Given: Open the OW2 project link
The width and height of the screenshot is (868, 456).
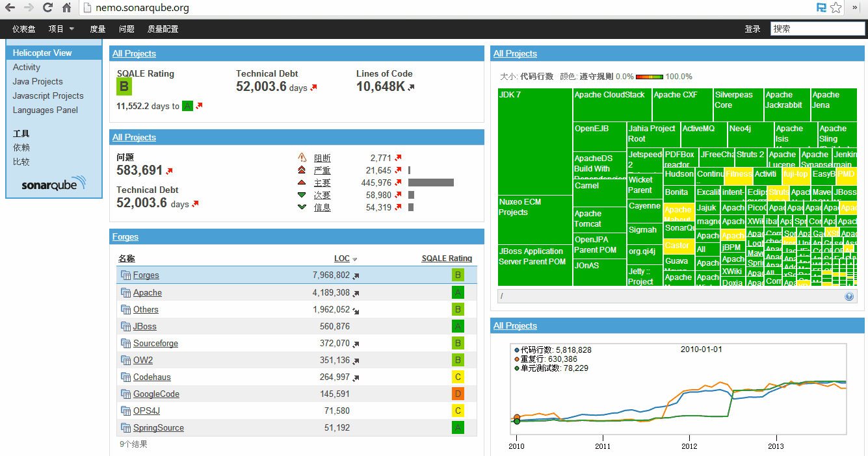Looking at the screenshot, I should pos(143,360).
